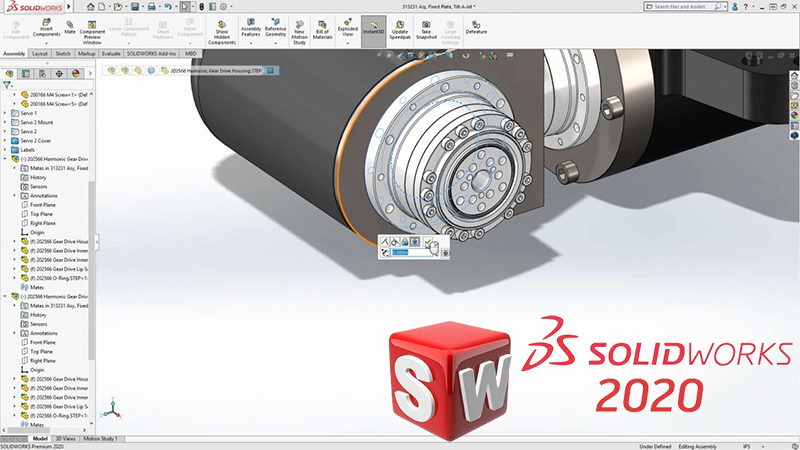This screenshot has width=800, height=450.
Task: Confirm with the green checkmark in the popup toolbar
Action: coord(428,242)
